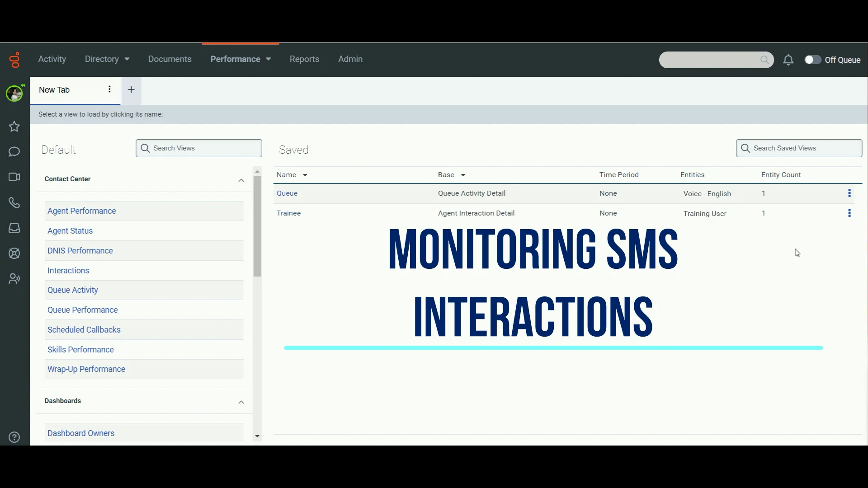The image size is (868, 488).
Task: Click the life-ring support icon in sidebar
Action: (x=14, y=253)
